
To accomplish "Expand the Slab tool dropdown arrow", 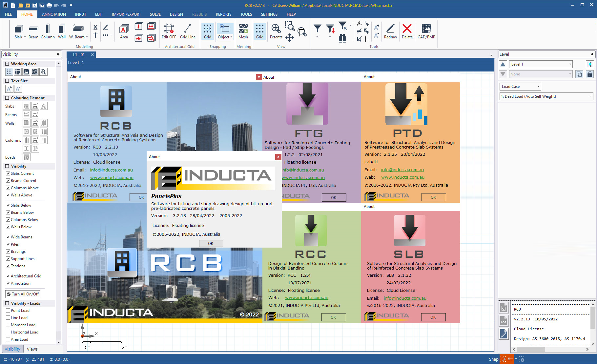I will (x=25, y=37).
